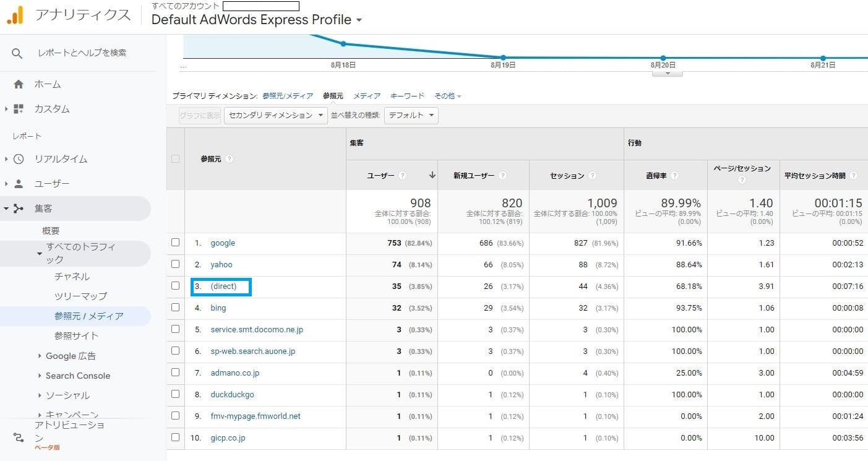Click the グラフに表示 button
Image resolution: width=868 pixels, height=461 pixels.
pos(200,115)
